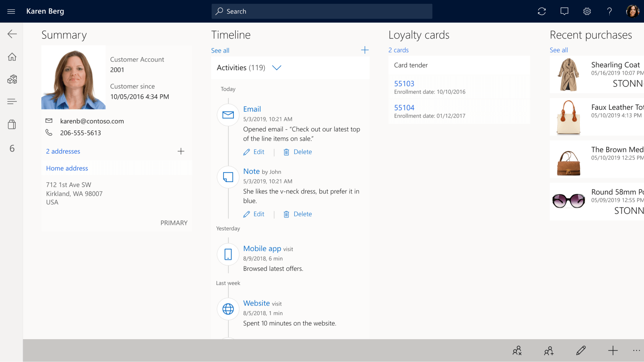Delete the Note by John entry

[298, 214]
